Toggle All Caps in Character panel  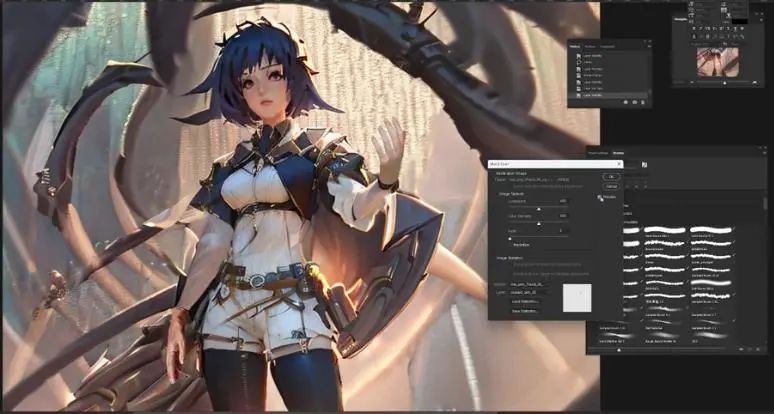pos(708,29)
